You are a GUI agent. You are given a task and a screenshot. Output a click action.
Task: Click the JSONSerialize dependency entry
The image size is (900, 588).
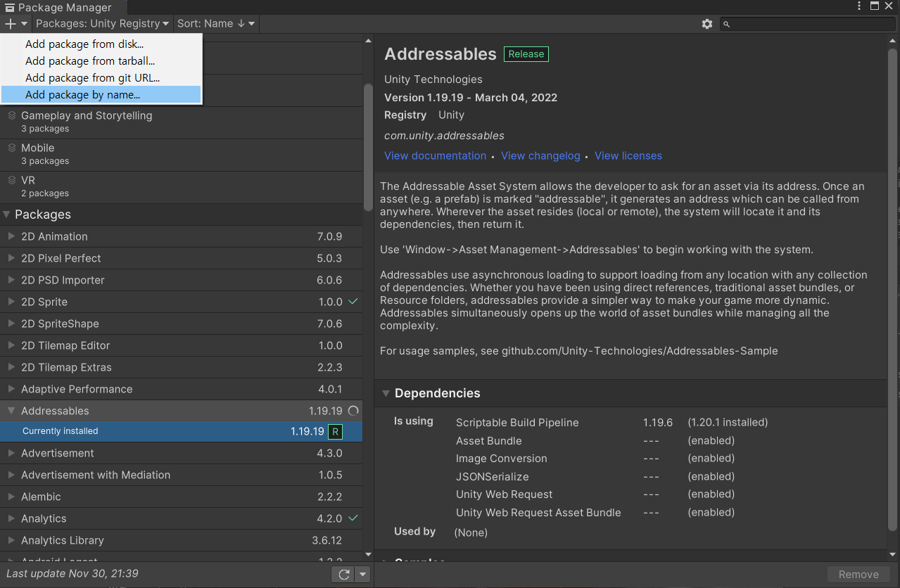click(x=492, y=477)
